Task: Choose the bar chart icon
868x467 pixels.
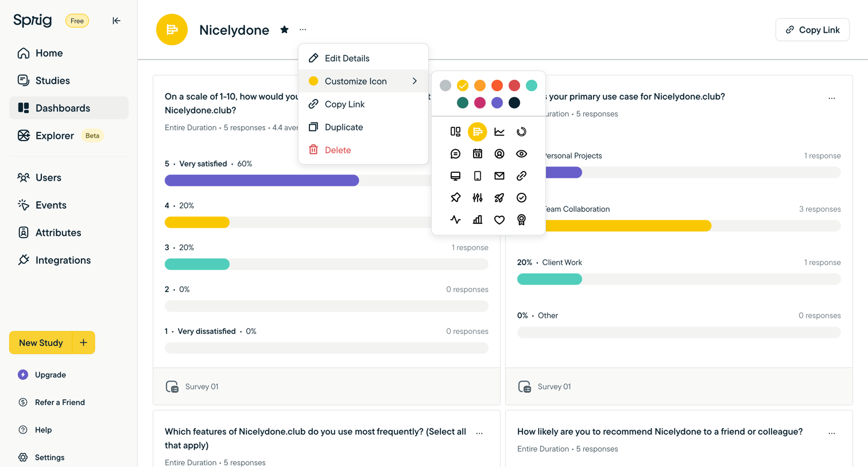Action: 478,220
